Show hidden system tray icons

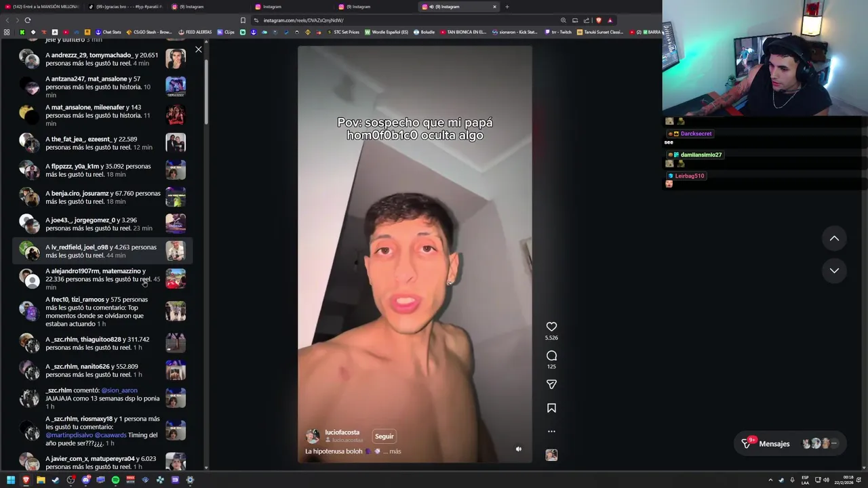(x=770, y=480)
